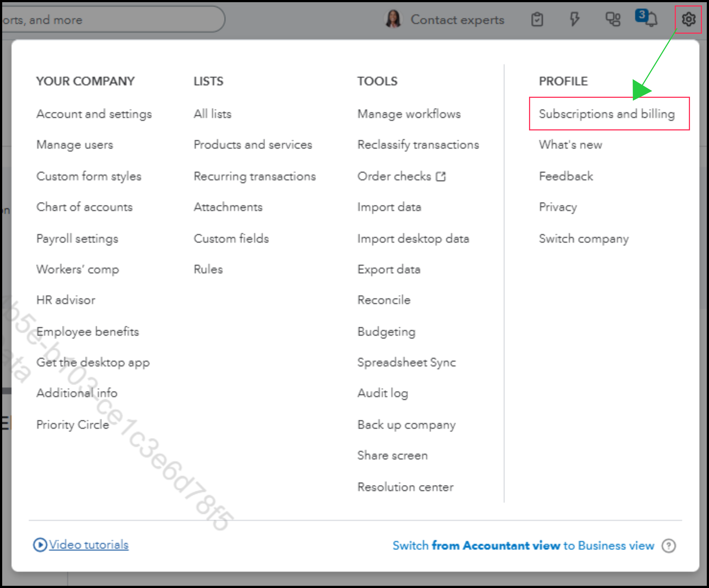Open Account and settings

coord(94,114)
